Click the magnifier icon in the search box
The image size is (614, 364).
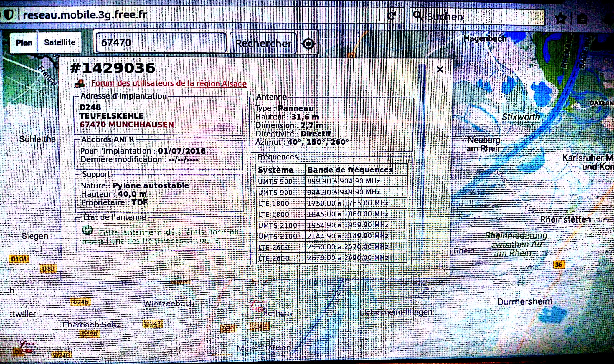click(418, 16)
